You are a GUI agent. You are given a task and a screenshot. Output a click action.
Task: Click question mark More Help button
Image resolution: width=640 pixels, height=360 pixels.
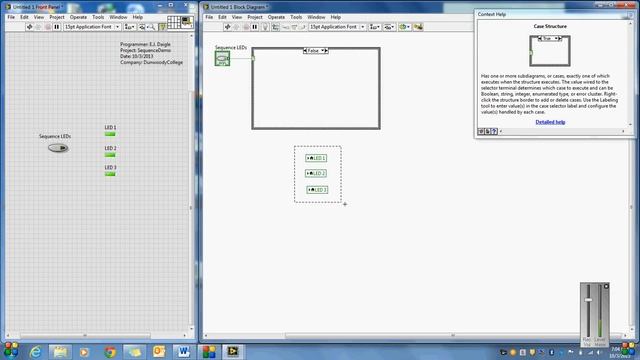[x=494, y=131]
